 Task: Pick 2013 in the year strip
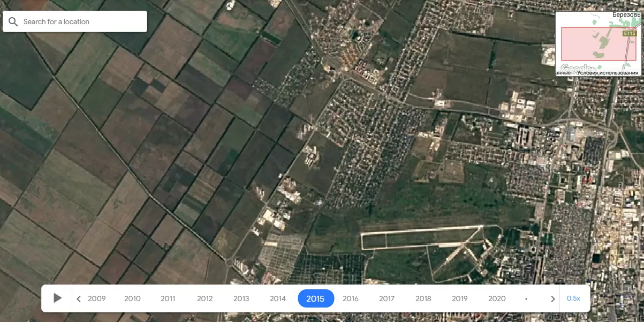point(241,299)
